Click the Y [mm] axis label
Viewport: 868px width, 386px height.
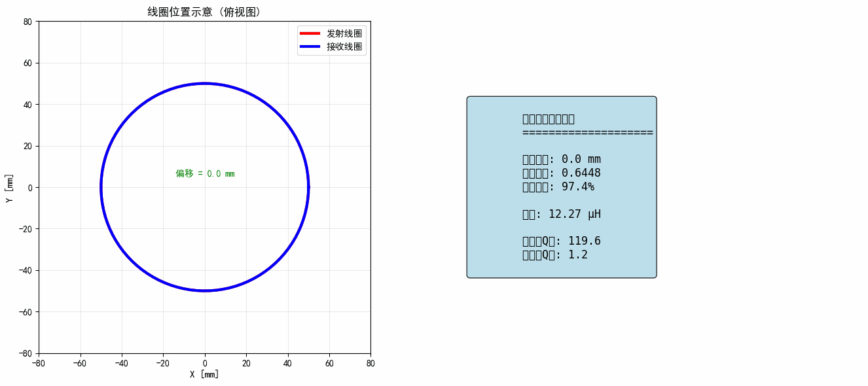click(9, 188)
